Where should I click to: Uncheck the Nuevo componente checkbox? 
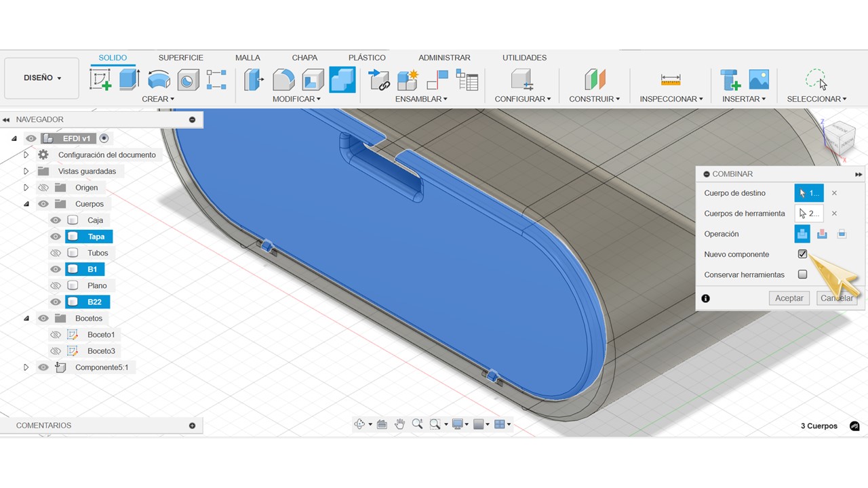tap(803, 254)
